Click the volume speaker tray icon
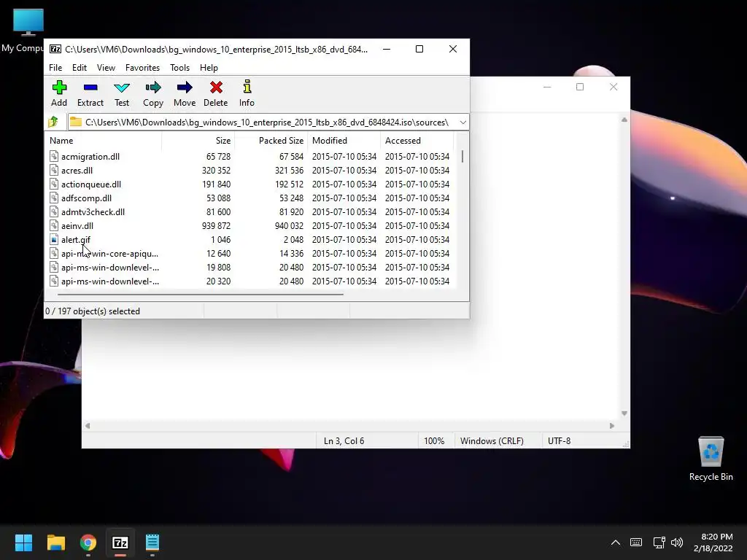747x560 pixels. point(676,542)
